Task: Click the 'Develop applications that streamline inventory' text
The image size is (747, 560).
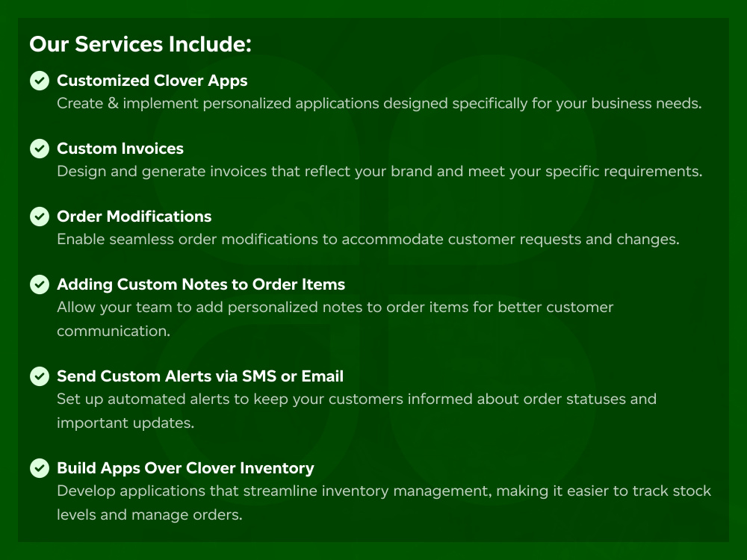Action: [384, 503]
